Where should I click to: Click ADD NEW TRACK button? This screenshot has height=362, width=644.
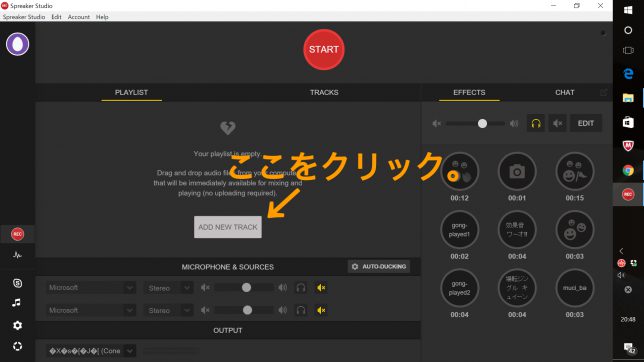click(228, 227)
